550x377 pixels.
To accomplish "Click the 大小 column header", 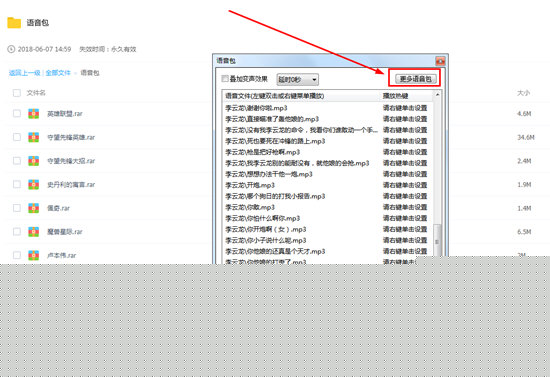I will [523, 93].
